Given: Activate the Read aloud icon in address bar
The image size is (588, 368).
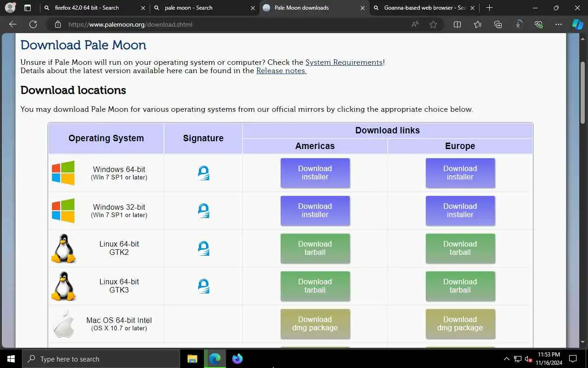Looking at the screenshot, I should click(415, 24).
